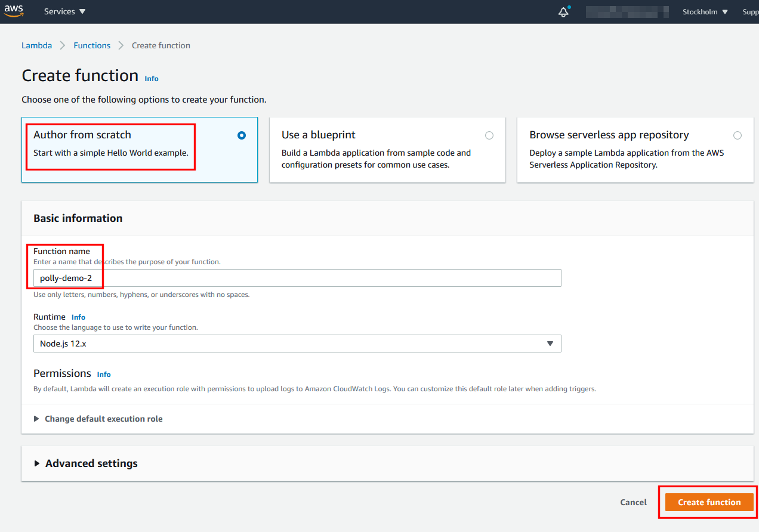Click the Cancel button
Viewport: 759px width, 532px height.
[633, 502]
